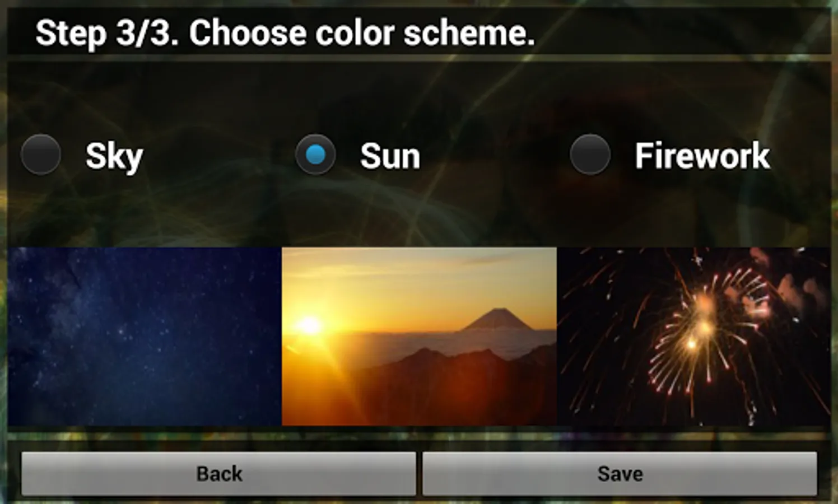838x504 pixels.
Task: Click the Mount Fuji peak silhouette
Action: click(x=496, y=319)
